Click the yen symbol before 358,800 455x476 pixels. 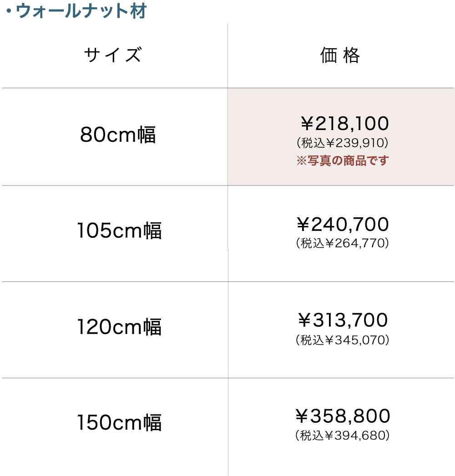303,416
